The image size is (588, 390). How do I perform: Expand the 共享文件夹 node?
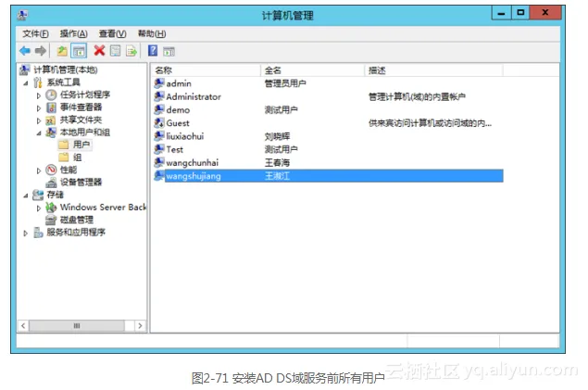(39, 120)
